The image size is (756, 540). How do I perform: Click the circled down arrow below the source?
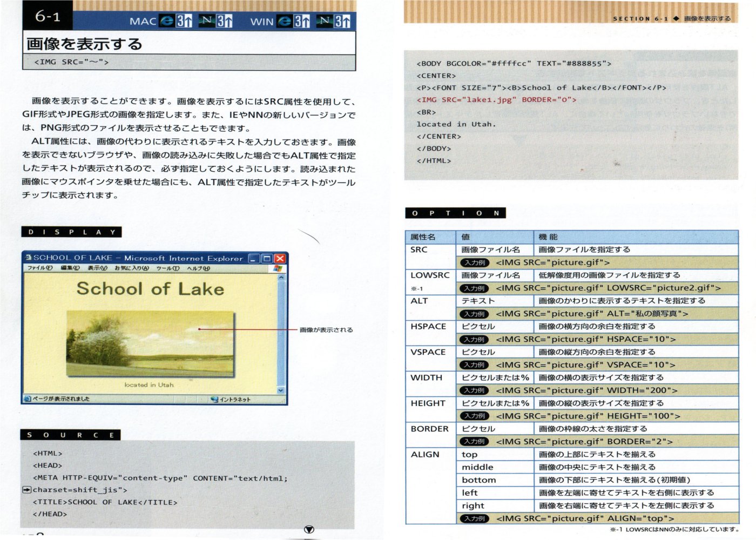tap(309, 530)
